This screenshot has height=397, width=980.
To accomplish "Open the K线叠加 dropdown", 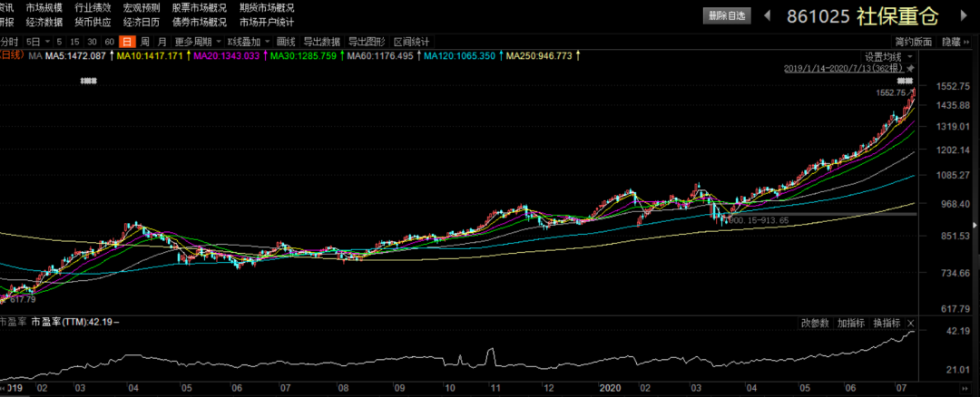I will 247,42.
